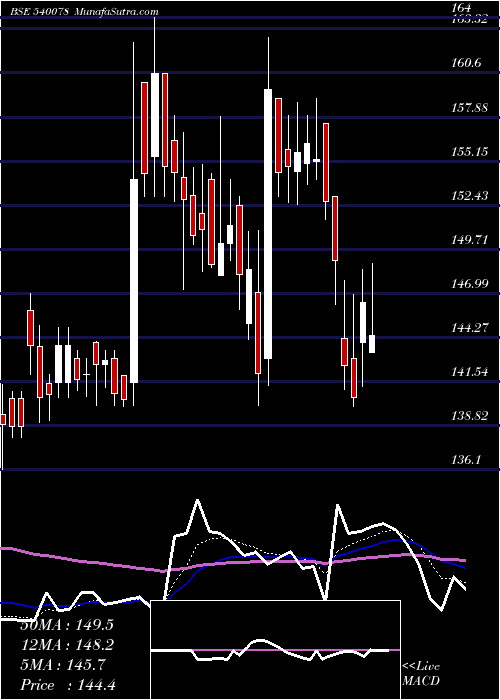500x700 pixels.
Task: Click the 152.43 price axis label
Action: point(469,196)
